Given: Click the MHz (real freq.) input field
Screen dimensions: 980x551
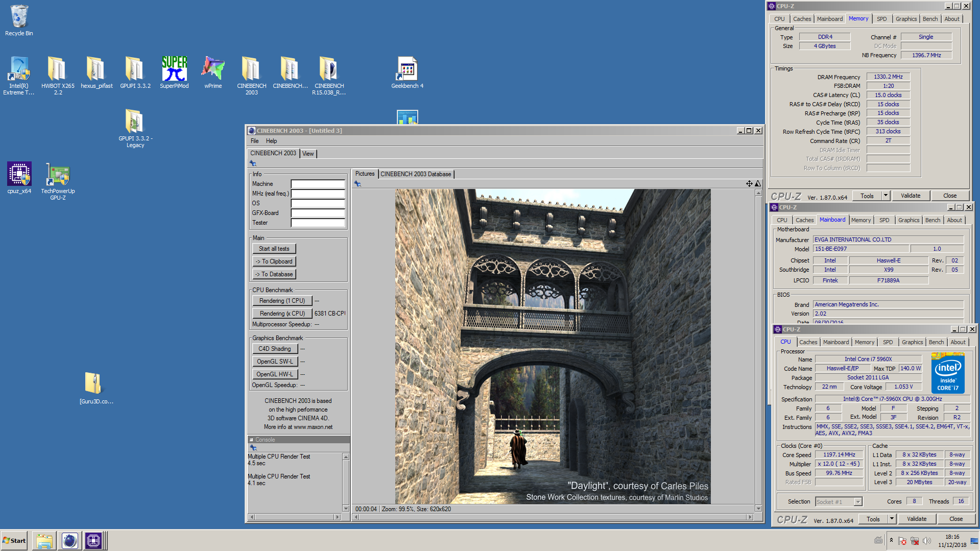Looking at the screenshot, I should point(318,194).
